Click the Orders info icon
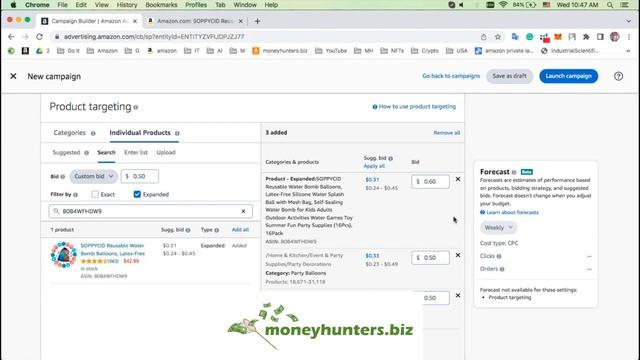The height and width of the screenshot is (360, 640). (x=502, y=269)
